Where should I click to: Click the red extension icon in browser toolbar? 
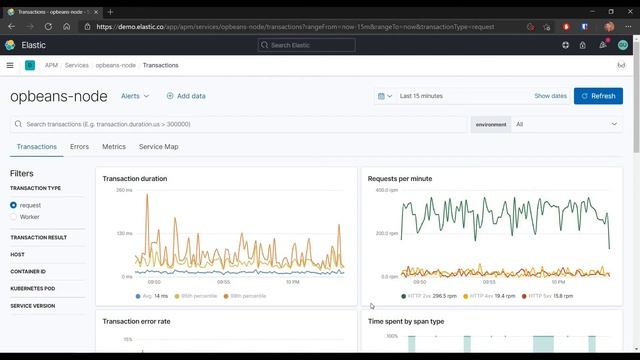pyautogui.click(x=566, y=27)
